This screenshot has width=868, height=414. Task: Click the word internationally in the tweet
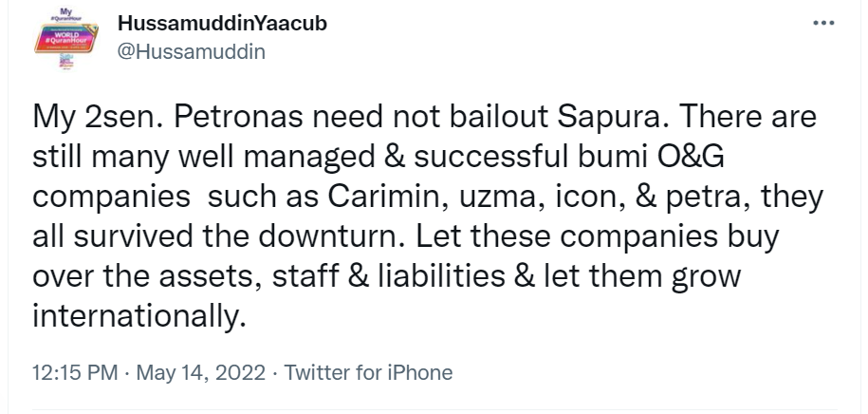139,317
